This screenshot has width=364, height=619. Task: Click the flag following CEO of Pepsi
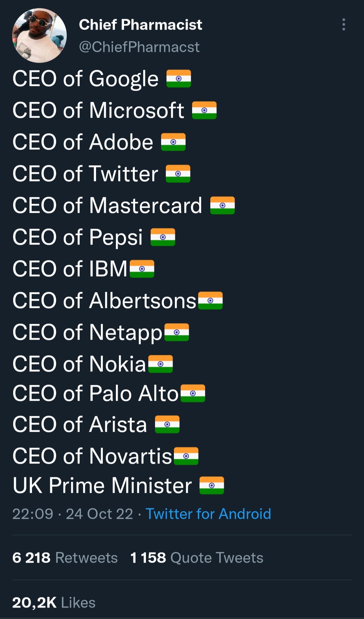click(x=162, y=237)
